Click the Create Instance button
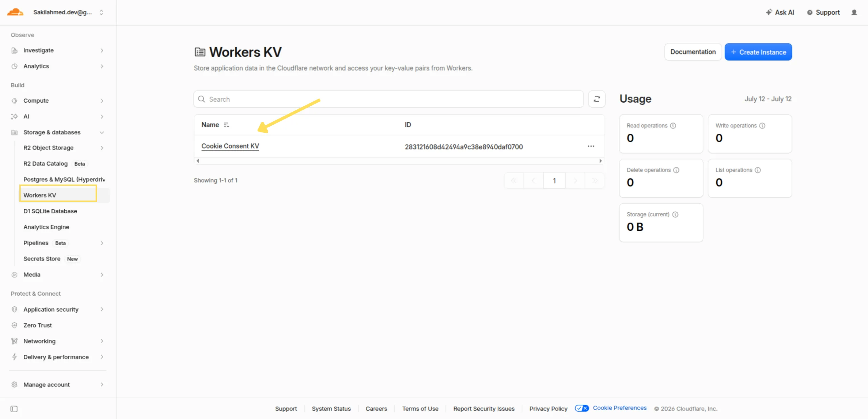This screenshot has width=868, height=419. click(x=758, y=52)
